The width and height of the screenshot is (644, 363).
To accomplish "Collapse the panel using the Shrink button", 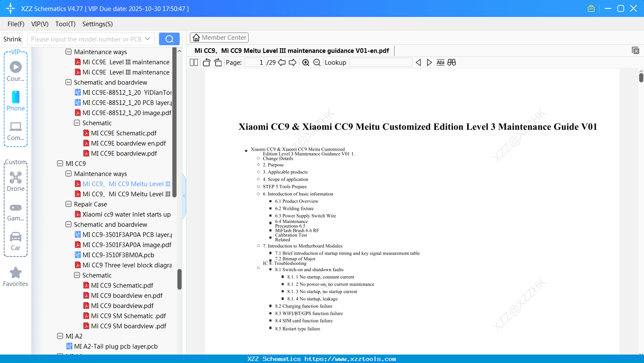I will [12, 38].
